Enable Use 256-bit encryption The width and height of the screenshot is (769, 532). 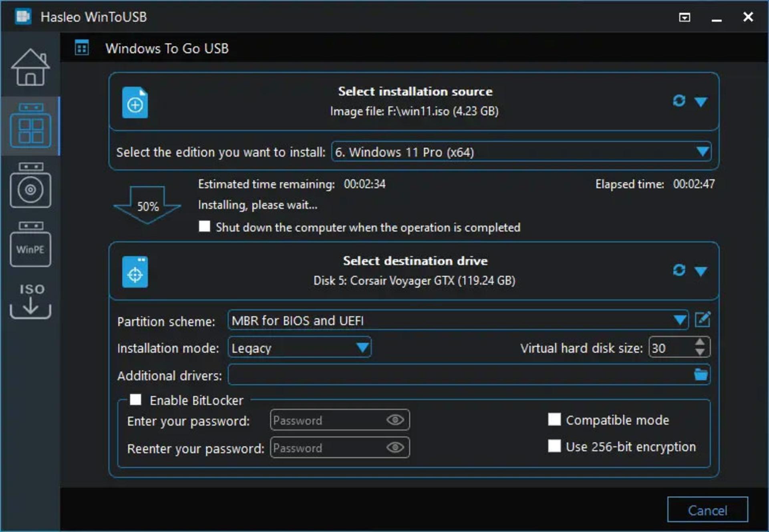coord(554,446)
